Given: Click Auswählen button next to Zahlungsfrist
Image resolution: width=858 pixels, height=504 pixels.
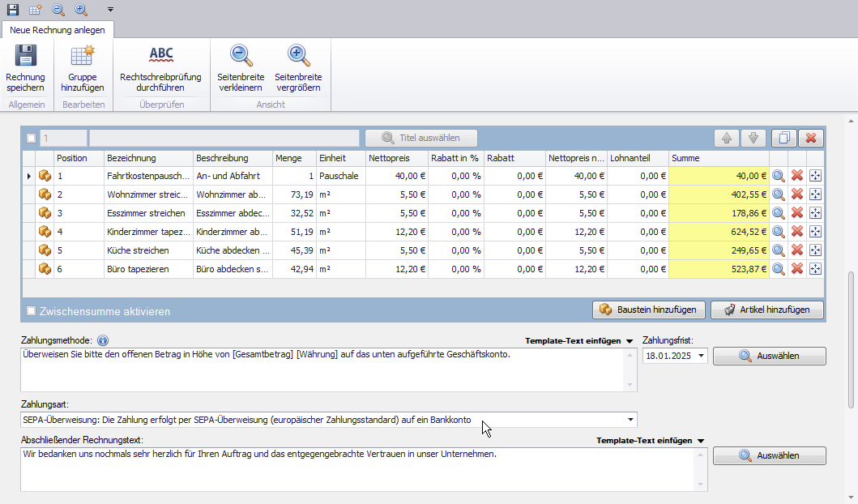Looking at the screenshot, I should point(770,356).
